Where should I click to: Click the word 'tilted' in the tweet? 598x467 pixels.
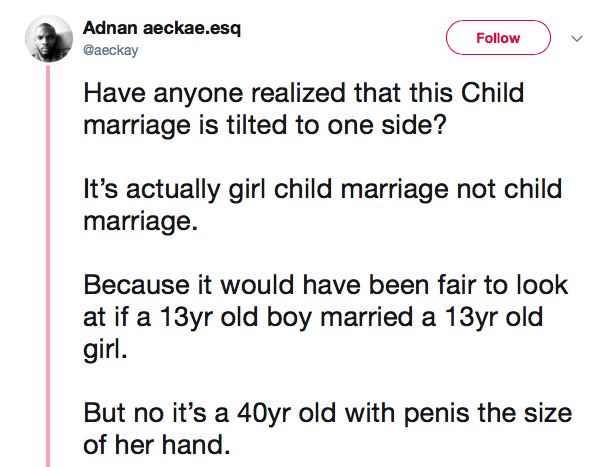257,124
